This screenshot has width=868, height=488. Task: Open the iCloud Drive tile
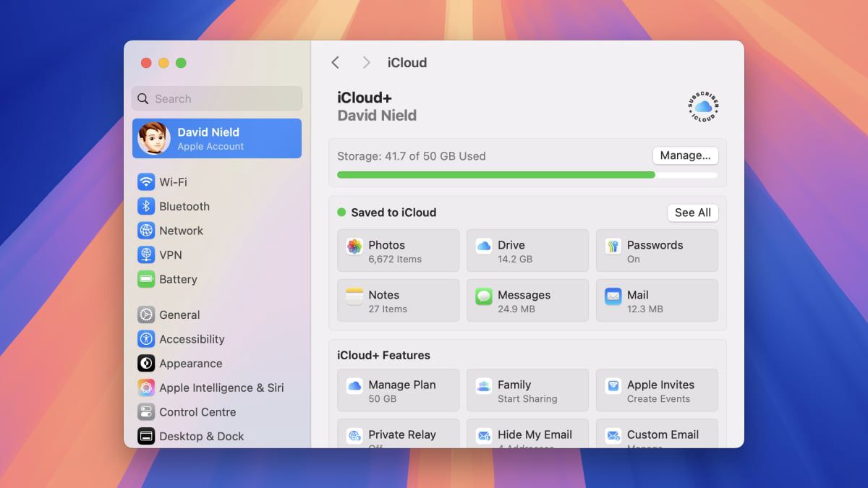pyautogui.click(x=527, y=251)
